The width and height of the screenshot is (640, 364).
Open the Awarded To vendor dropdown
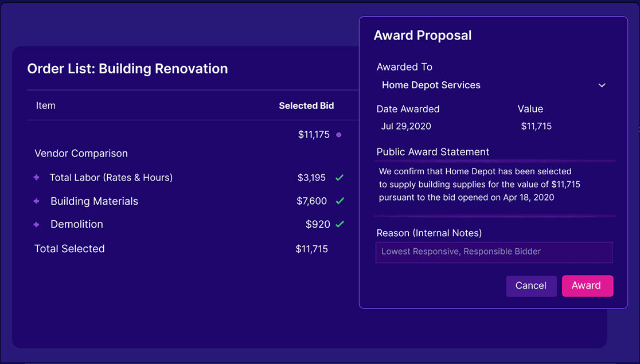click(602, 85)
